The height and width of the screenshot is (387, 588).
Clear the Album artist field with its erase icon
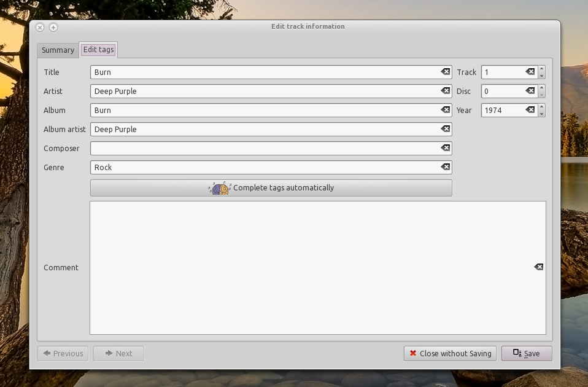click(445, 129)
